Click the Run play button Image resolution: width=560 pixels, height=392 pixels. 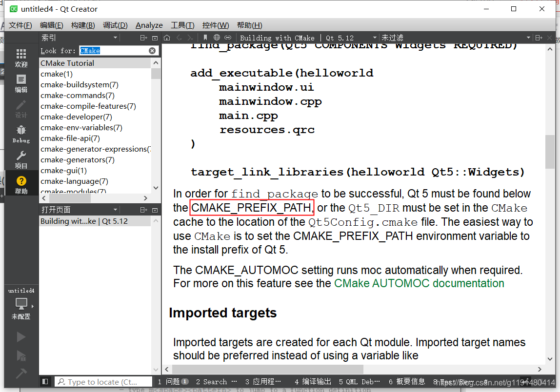click(21, 337)
